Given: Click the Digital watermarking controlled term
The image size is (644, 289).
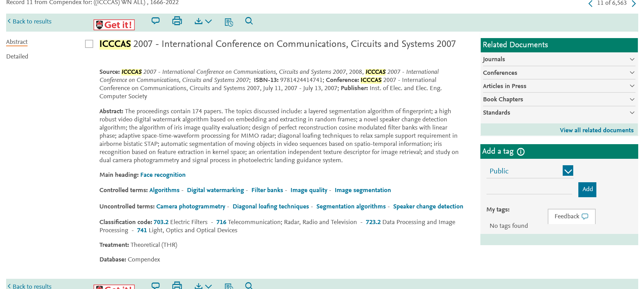Looking at the screenshot, I should coord(215,190).
